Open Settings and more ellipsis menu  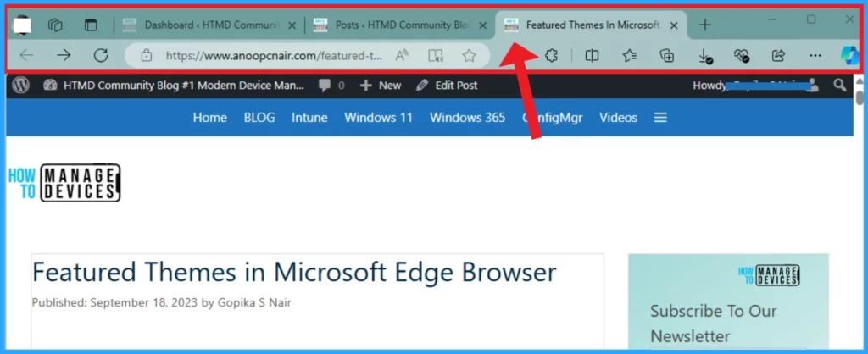[x=815, y=55]
